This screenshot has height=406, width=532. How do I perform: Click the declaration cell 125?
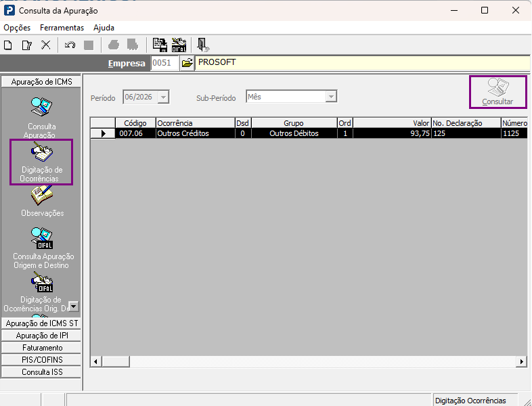[466, 133]
